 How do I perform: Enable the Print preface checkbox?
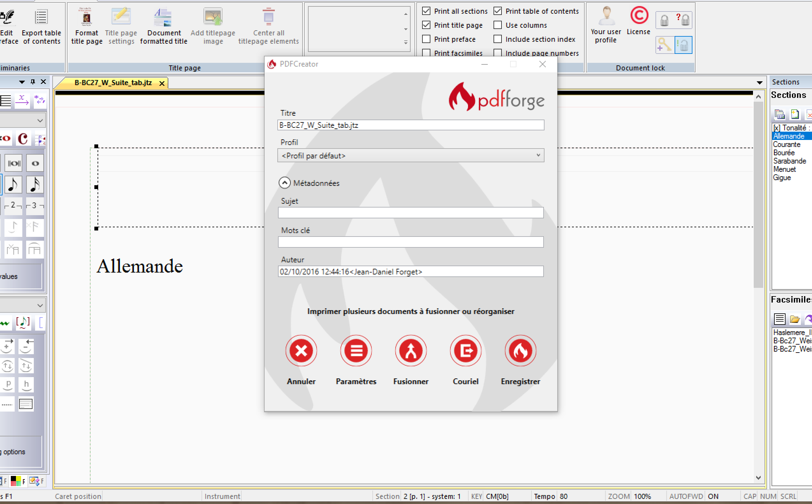click(426, 39)
